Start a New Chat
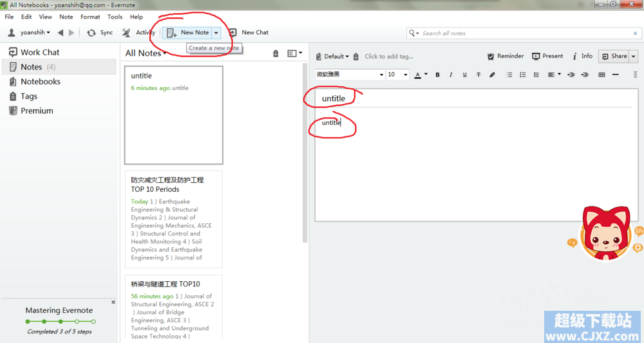Screen dimensions: 644x343 [249, 32]
